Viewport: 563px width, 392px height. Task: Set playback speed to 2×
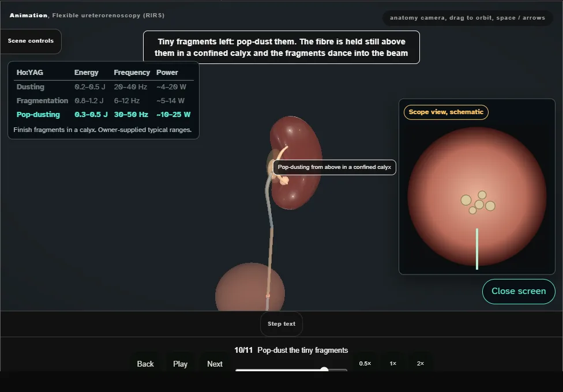[x=421, y=363]
